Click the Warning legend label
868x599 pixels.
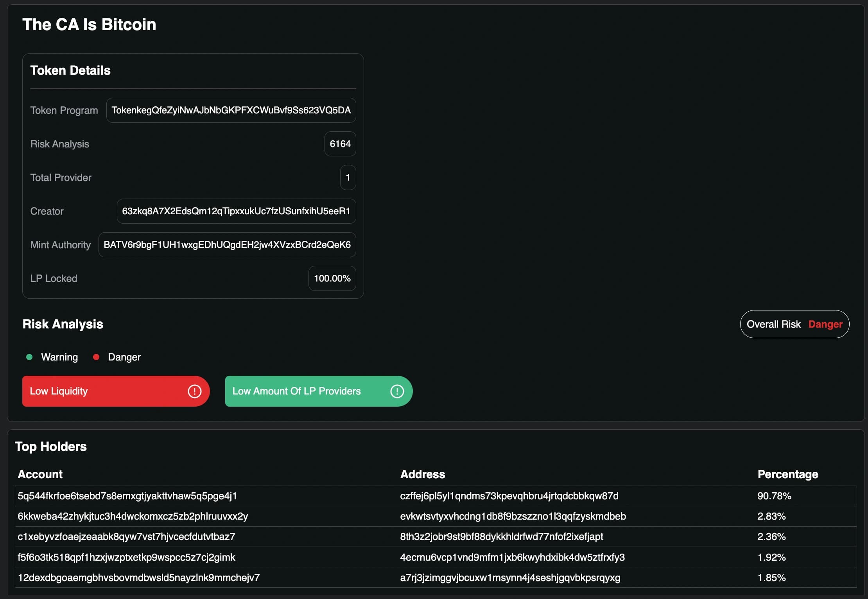point(59,357)
